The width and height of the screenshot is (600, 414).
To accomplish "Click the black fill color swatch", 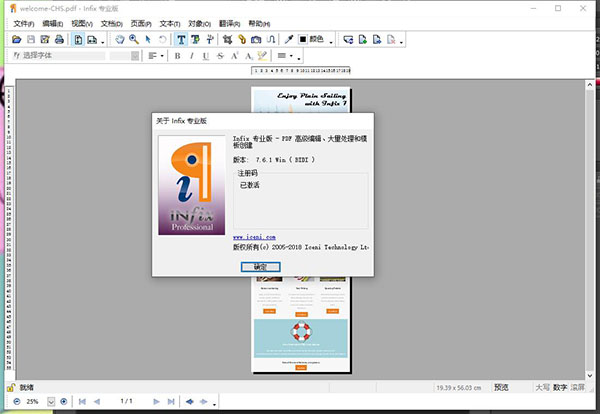I will click(303, 39).
